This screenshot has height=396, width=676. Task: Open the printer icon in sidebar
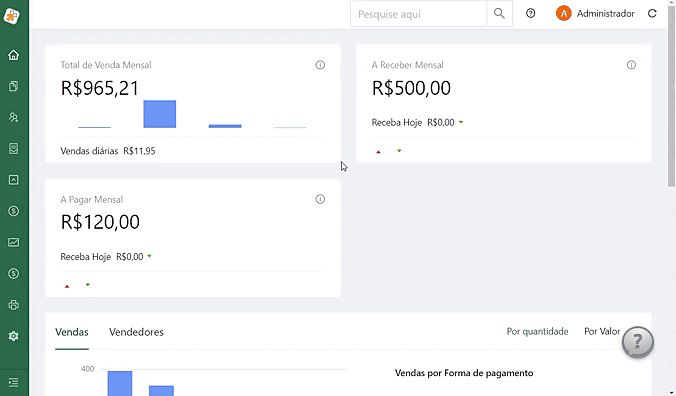[x=13, y=305]
